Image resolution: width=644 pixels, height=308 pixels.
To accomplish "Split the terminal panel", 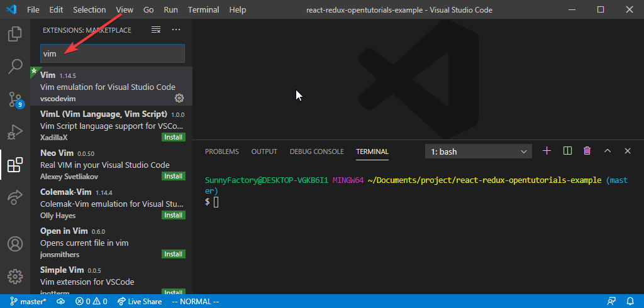I will click(x=568, y=151).
